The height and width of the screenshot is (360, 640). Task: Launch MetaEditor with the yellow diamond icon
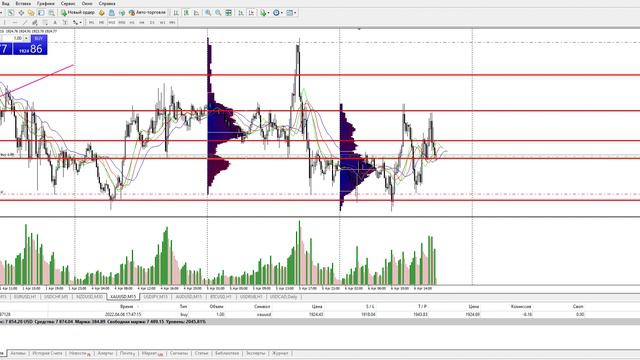coord(102,13)
